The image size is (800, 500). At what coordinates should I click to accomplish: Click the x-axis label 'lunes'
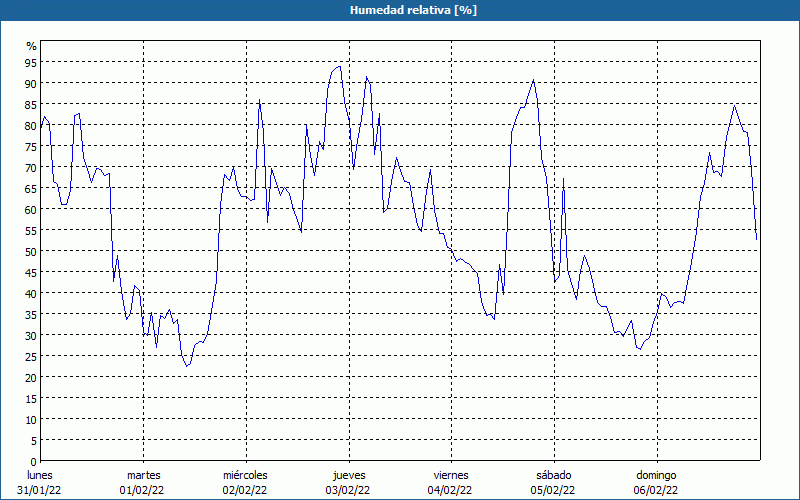pyautogui.click(x=40, y=475)
